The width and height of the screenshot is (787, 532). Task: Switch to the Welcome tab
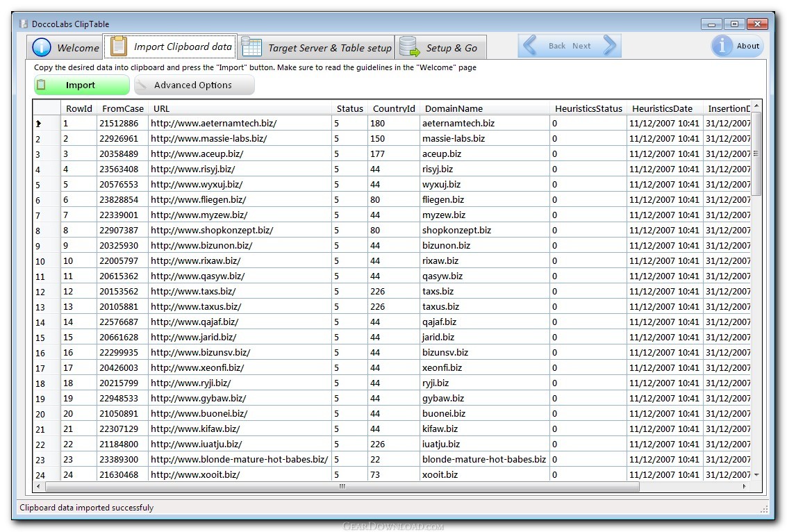(x=65, y=47)
